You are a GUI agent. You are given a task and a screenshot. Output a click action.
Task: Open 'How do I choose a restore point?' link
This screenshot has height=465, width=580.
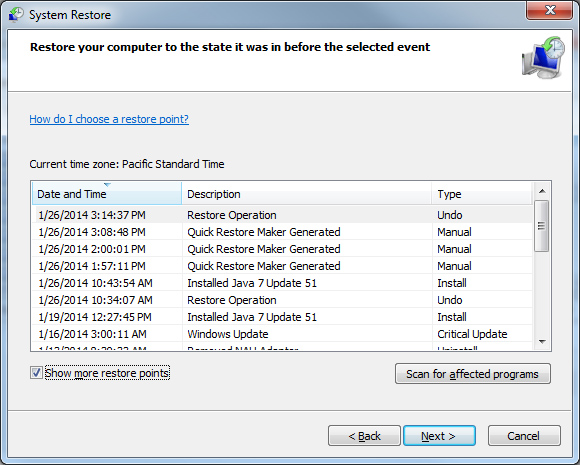109,119
